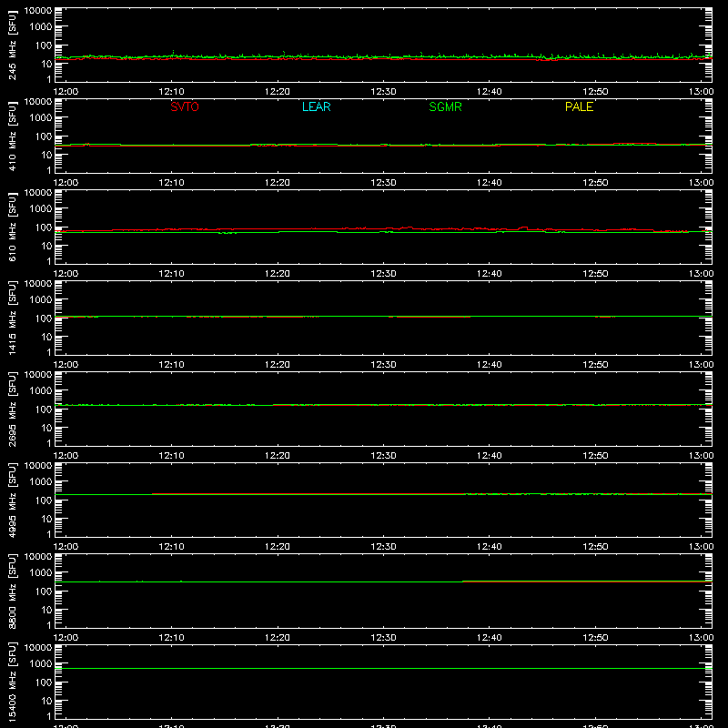Screen dimensions: 728x728
Task: Click the 1000 tick of 610 MHz plot
Action: (41, 209)
